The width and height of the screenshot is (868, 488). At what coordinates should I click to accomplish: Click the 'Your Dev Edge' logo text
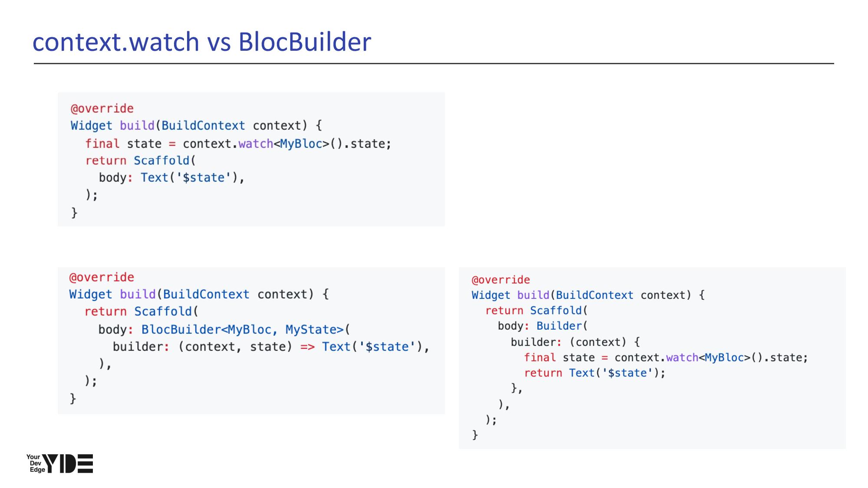[x=34, y=463]
